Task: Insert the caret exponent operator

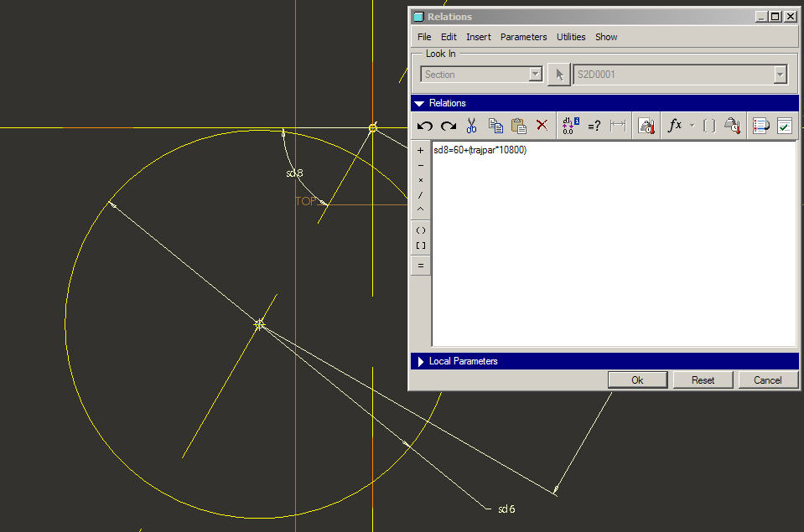Action: (x=421, y=209)
